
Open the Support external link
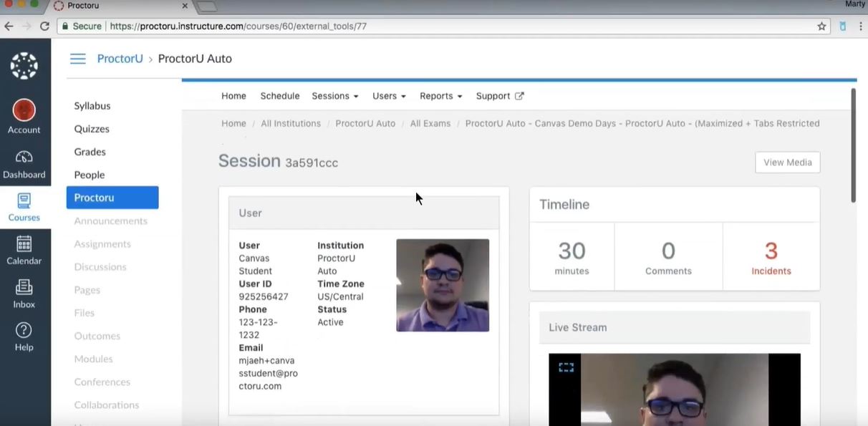click(500, 96)
